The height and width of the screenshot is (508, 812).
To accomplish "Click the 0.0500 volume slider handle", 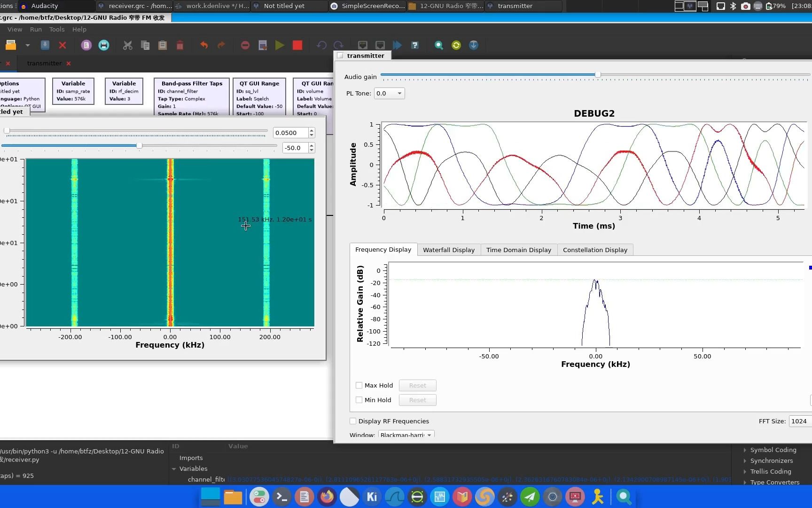I will (7, 131).
